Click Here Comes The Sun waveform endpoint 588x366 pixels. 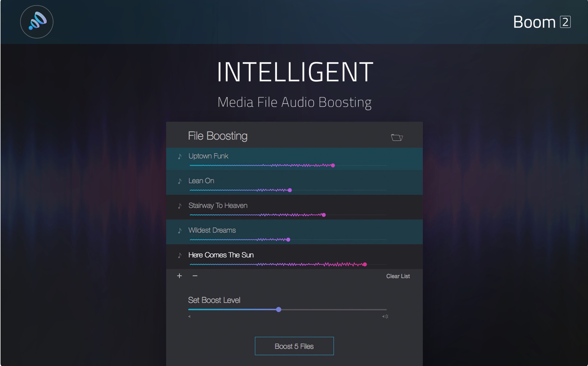tap(365, 264)
